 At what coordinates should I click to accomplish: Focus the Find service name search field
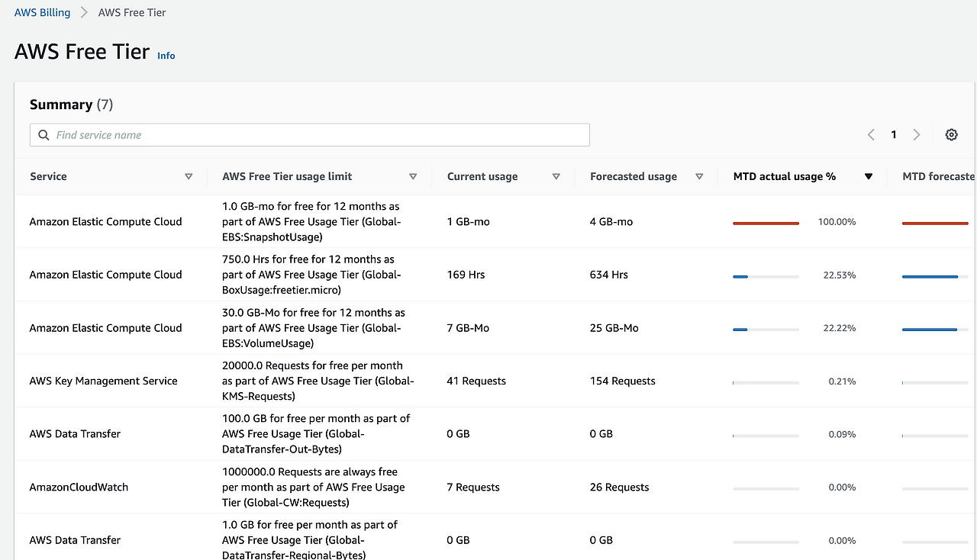[x=310, y=135]
